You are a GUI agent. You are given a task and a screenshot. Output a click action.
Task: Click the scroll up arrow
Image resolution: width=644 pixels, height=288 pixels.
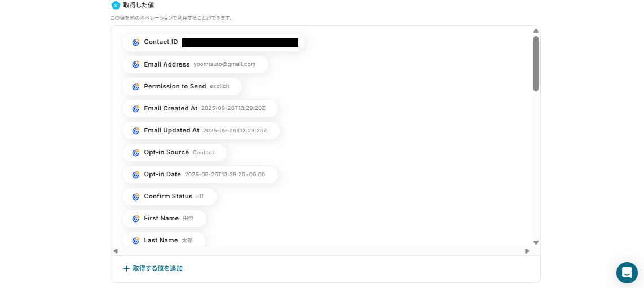pos(536,31)
